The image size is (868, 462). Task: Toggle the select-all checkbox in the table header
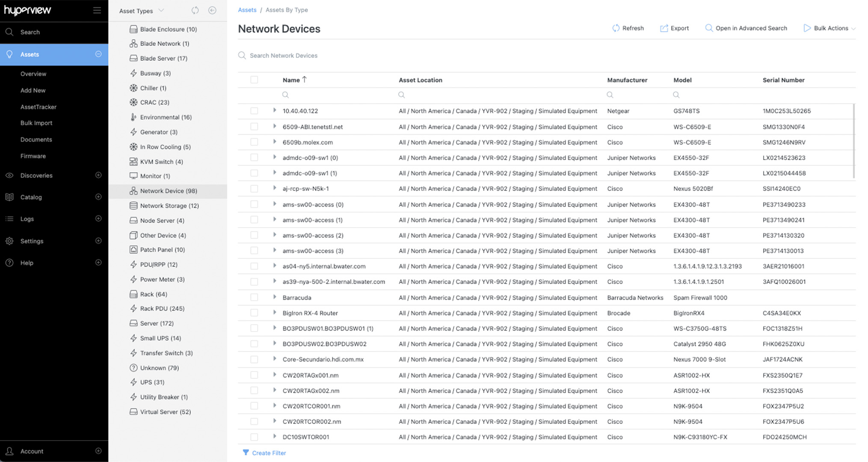(x=254, y=80)
